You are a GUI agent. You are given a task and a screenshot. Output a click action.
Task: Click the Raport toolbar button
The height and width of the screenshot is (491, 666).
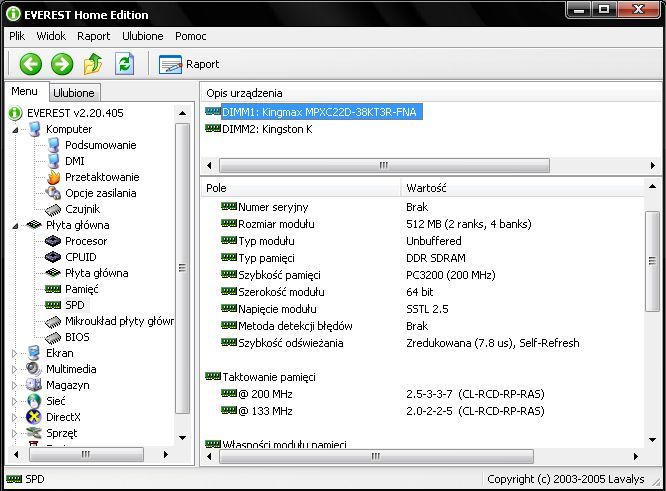(x=189, y=65)
